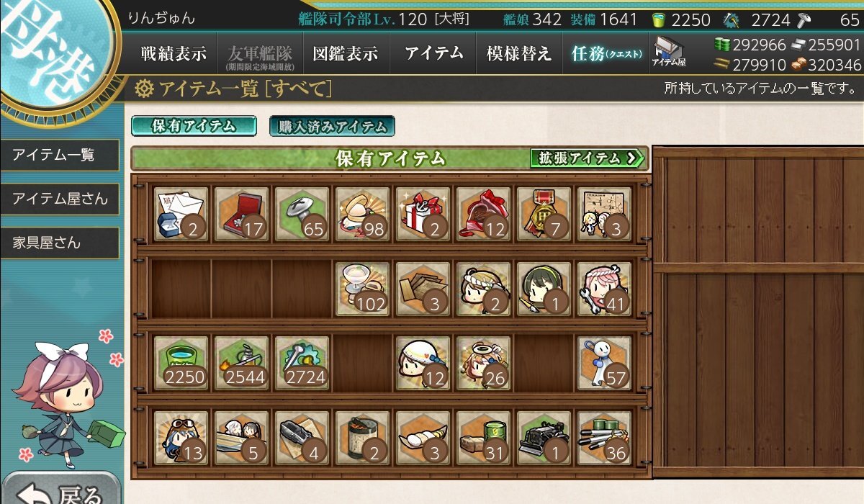Switch to 購入済みアイテム tab
This screenshot has width=864, height=504.
[332, 126]
